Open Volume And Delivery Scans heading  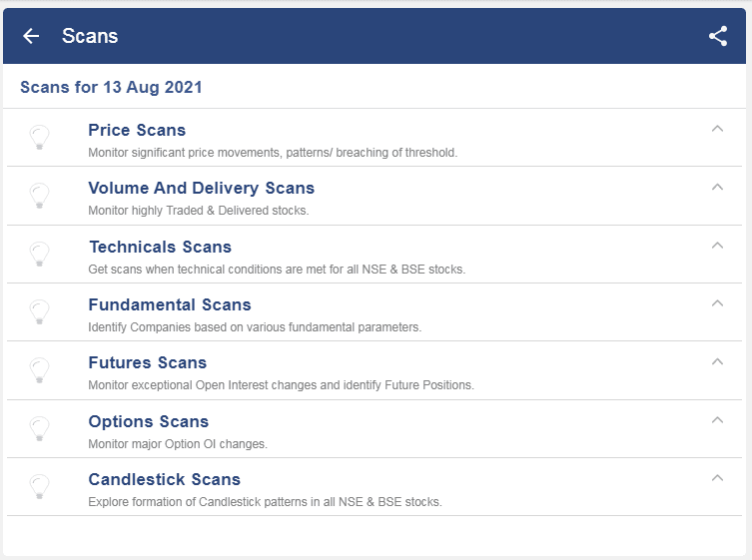(x=202, y=188)
